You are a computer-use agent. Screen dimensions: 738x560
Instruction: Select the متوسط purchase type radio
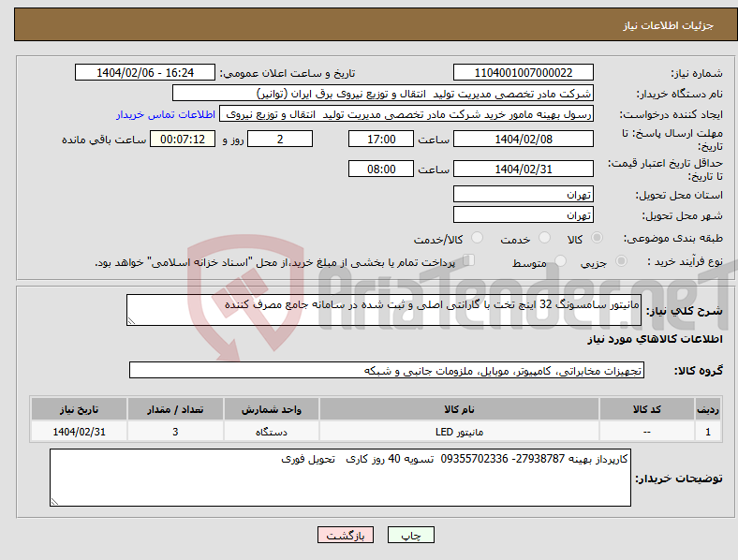(x=560, y=261)
